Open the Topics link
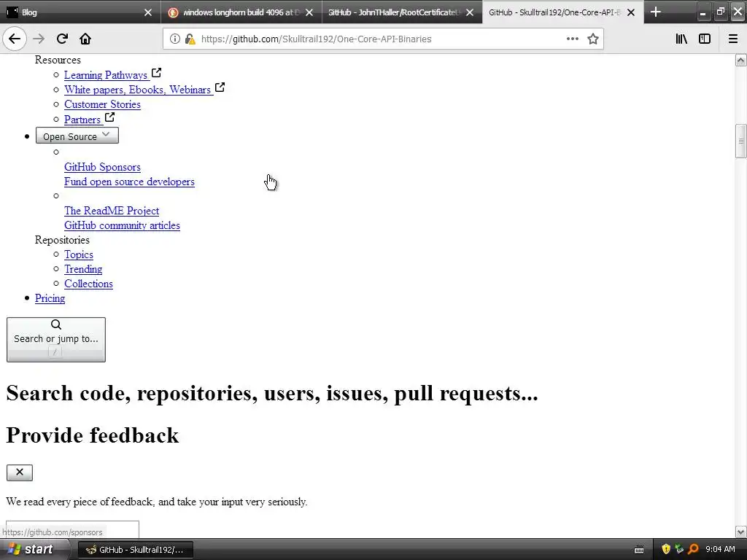Screen dimensions: 747x560 click(x=79, y=254)
